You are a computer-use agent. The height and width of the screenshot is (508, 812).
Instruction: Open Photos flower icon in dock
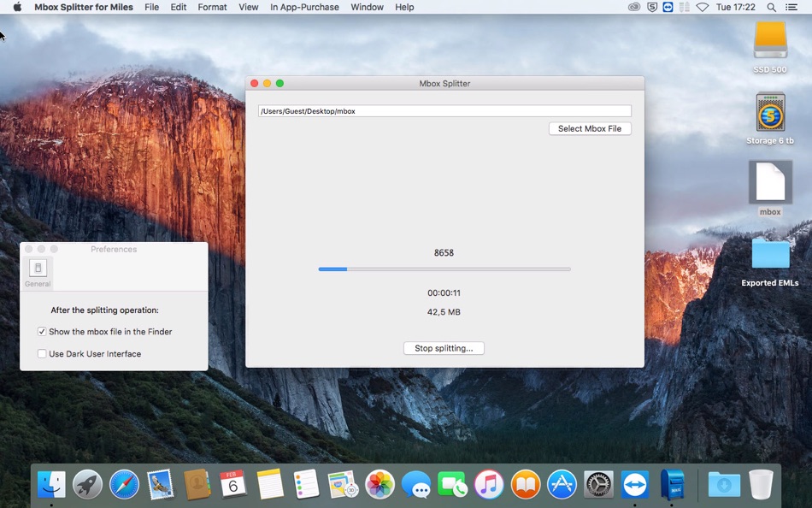click(380, 484)
